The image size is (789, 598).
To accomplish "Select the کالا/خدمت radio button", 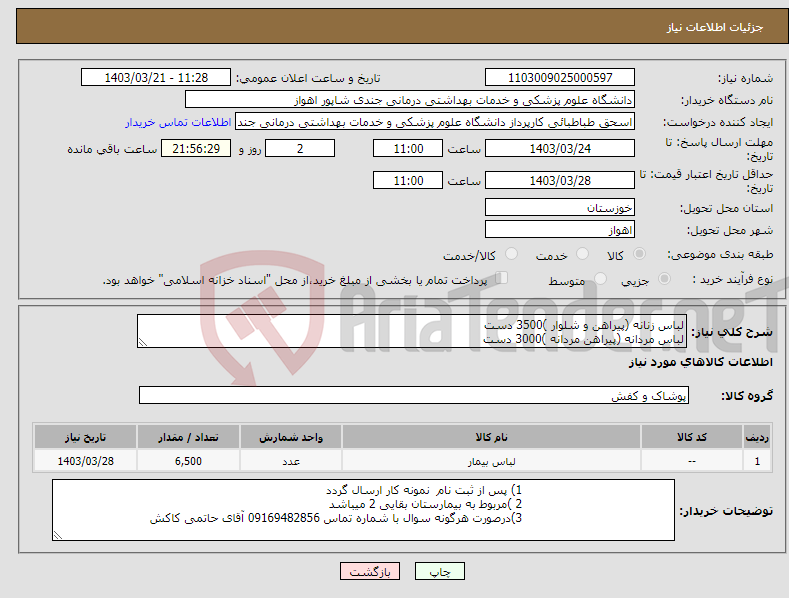I will click(x=512, y=254).
